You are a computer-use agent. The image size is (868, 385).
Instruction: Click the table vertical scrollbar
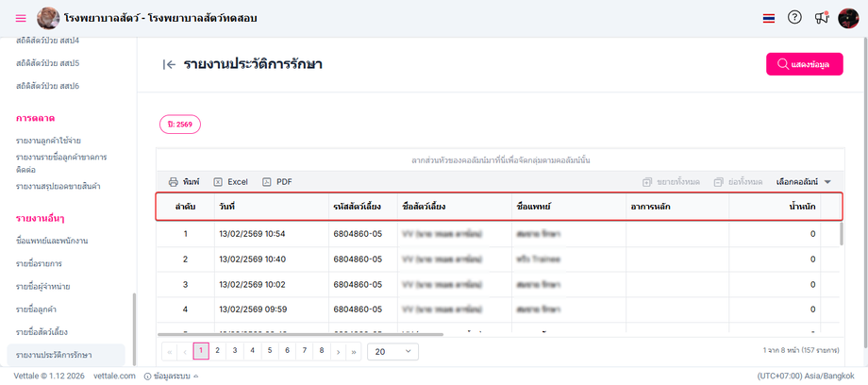pos(842,234)
